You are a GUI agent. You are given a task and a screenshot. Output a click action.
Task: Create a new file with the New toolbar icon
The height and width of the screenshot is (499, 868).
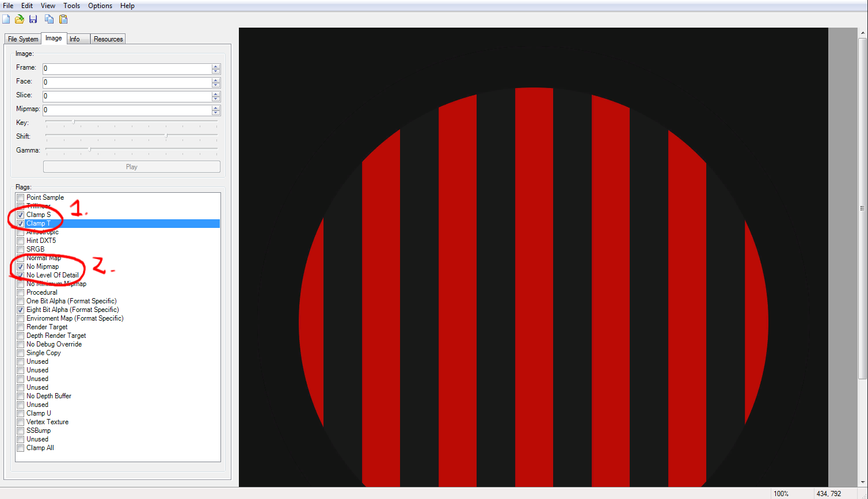(6, 19)
